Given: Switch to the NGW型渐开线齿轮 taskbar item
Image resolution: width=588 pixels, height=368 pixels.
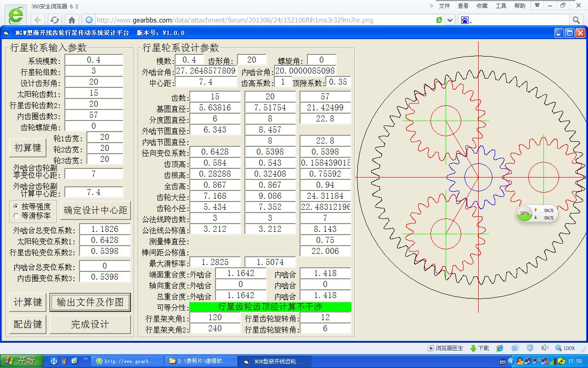Looking at the screenshot, I should tap(275, 361).
